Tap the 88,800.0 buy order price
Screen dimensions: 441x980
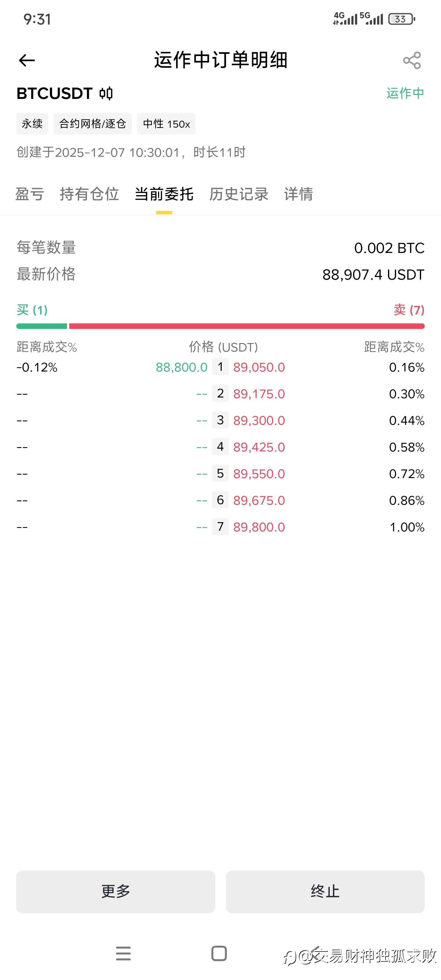coord(182,367)
